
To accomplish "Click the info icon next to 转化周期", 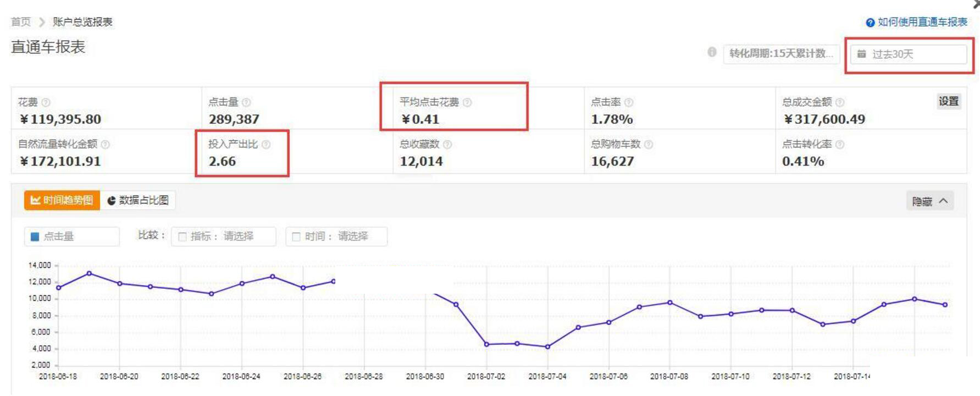I will [712, 52].
